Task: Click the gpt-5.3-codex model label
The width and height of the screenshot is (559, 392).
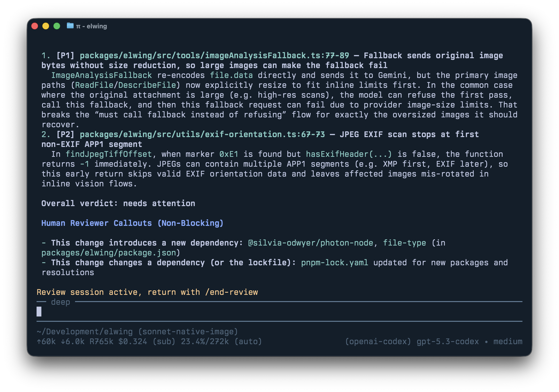Action: pyautogui.click(x=447, y=341)
